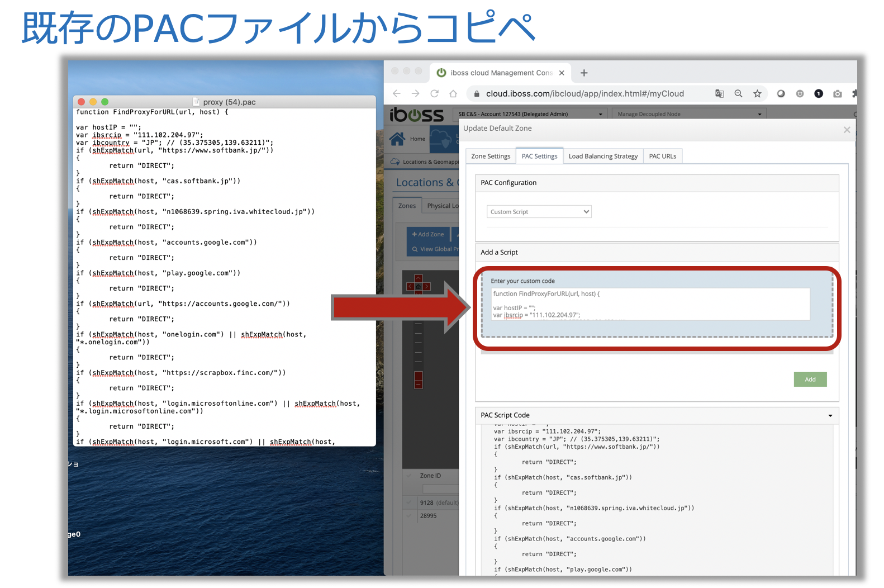
Task: Click the grey U extension icon
Action: [800, 93]
